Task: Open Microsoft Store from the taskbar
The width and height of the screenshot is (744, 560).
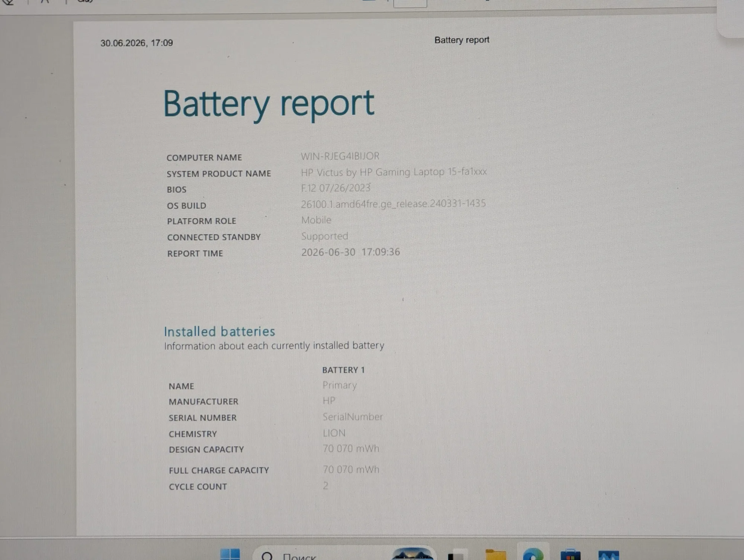Action: click(570, 555)
